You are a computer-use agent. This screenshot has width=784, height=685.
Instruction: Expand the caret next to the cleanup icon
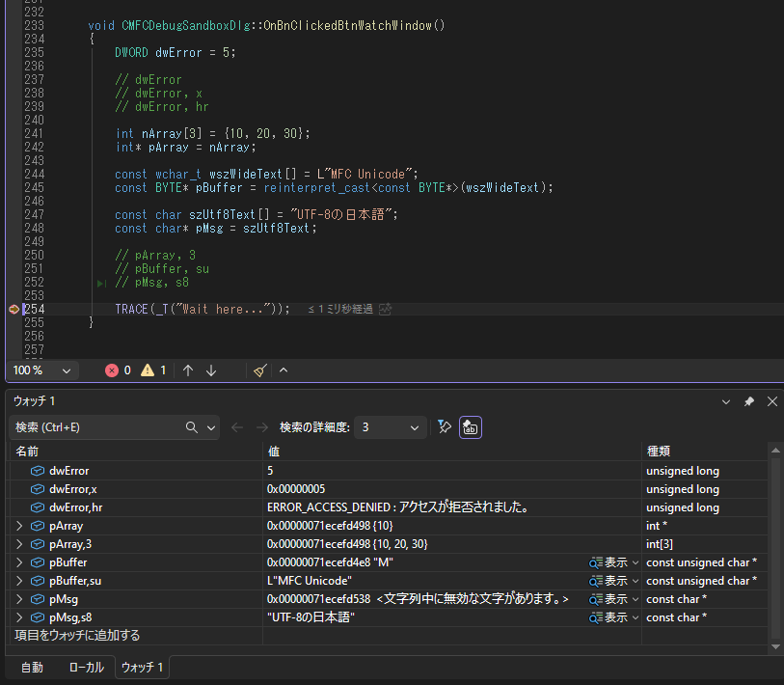284,370
